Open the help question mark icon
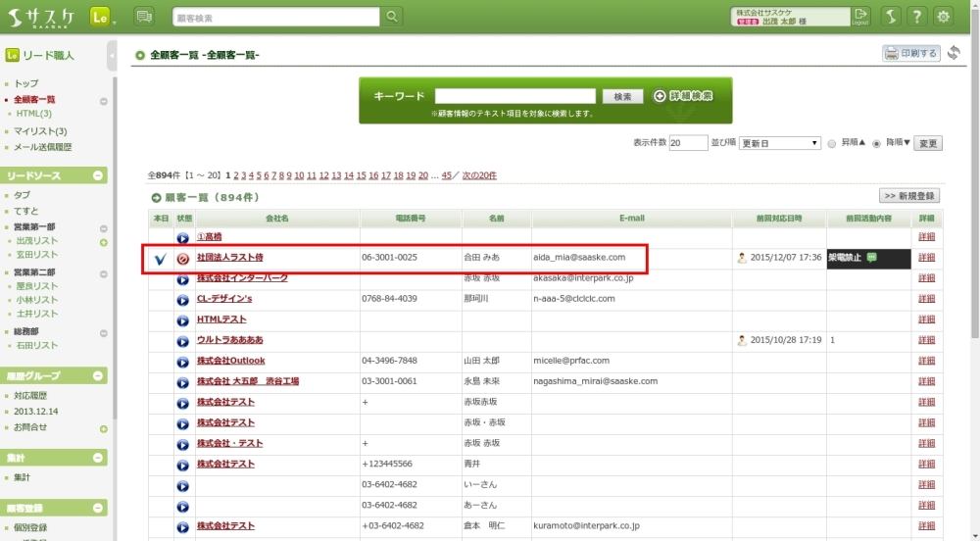Image resolution: width=980 pixels, height=541 pixels. pos(916,17)
